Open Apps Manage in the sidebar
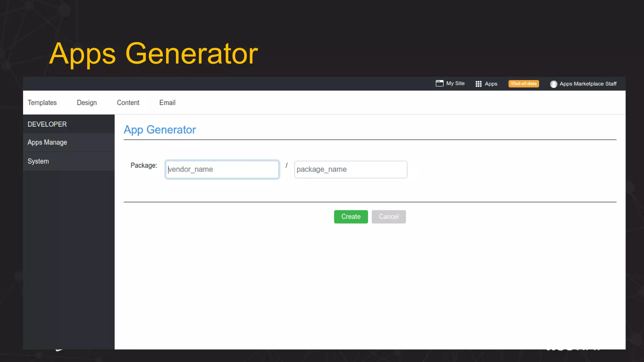This screenshot has height=362, width=644. pyautogui.click(x=69, y=142)
